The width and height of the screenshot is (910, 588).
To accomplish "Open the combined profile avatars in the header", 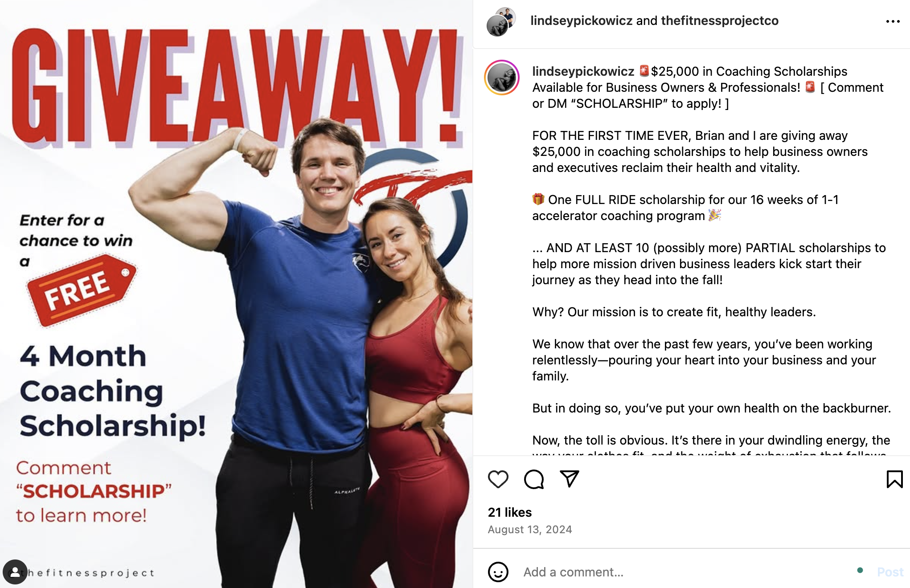I will point(501,22).
